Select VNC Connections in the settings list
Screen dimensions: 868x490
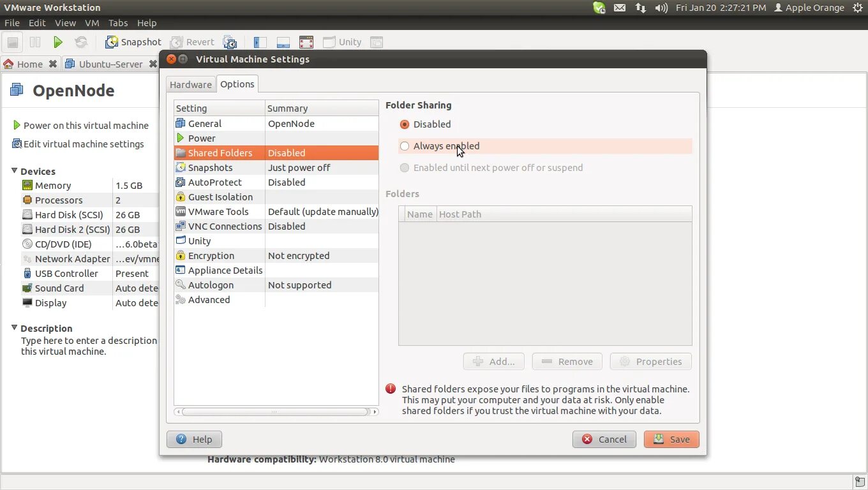[x=276, y=226]
